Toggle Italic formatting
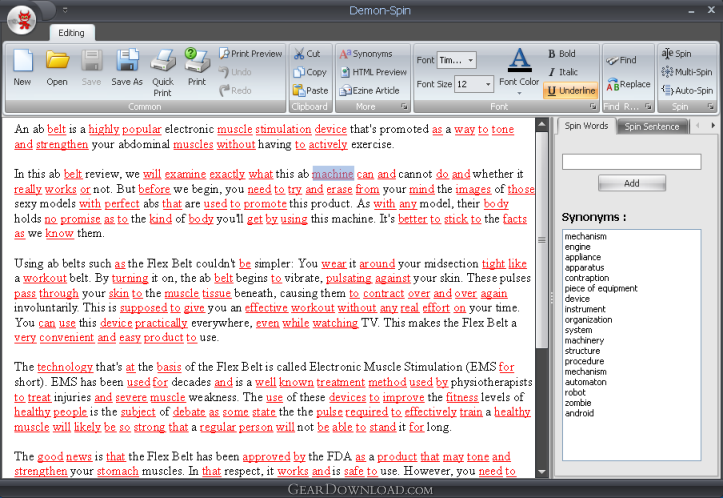723x498 pixels. coord(563,72)
